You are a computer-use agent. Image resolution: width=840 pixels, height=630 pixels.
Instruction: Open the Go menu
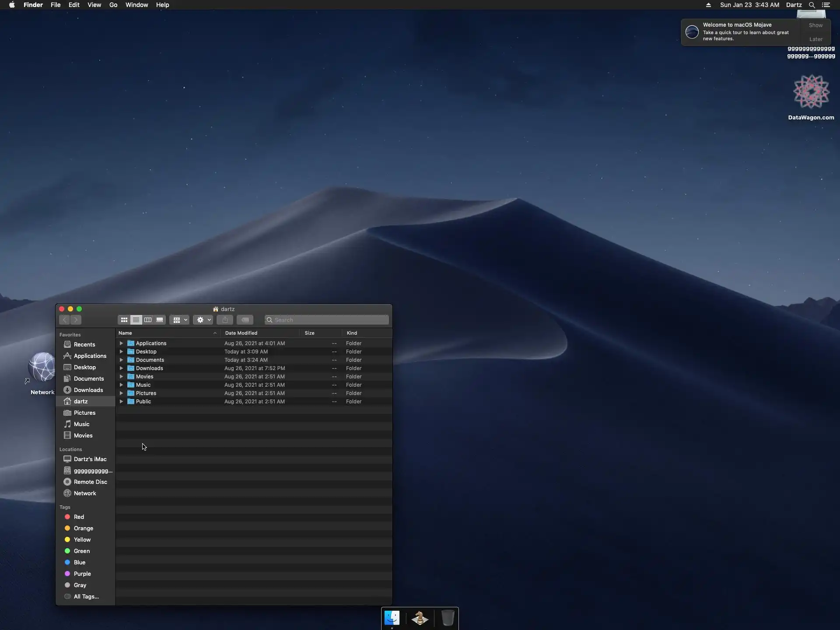(x=113, y=5)
